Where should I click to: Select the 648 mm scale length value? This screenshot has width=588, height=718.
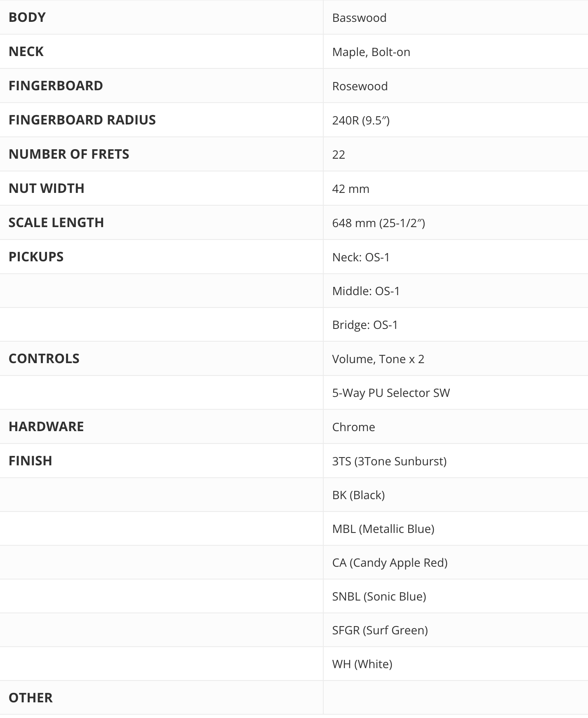pos(379,223)
